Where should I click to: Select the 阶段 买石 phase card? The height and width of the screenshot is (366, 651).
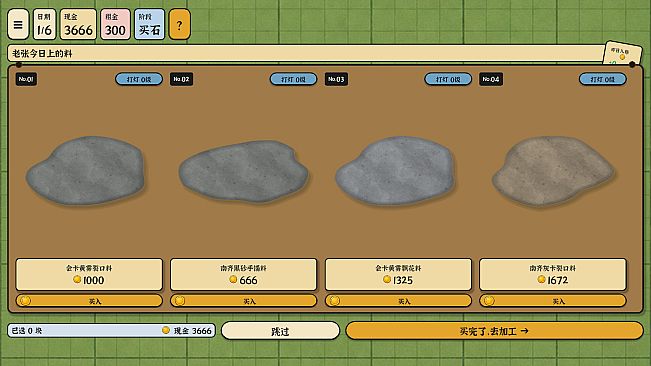click(x=149, y=24)
